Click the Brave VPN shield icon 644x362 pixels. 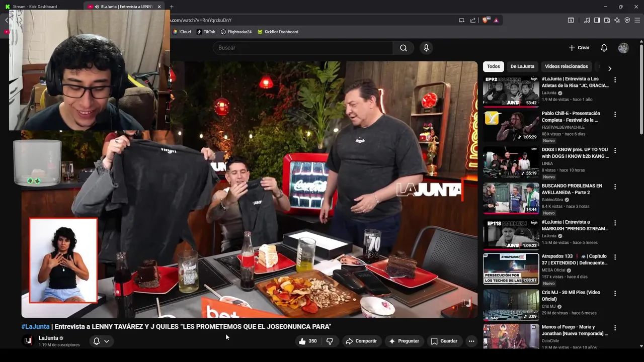627,20
